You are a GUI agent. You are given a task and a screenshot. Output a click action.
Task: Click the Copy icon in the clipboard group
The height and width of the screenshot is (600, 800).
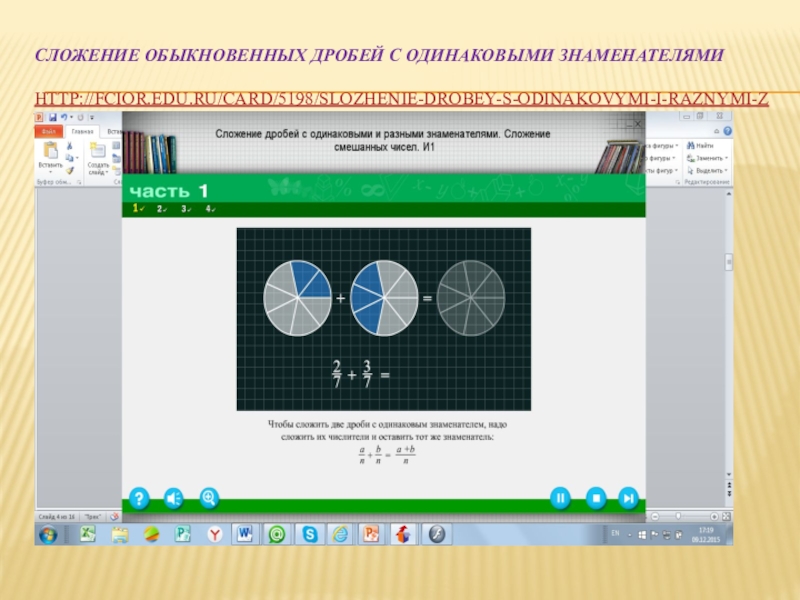(69, 158)
